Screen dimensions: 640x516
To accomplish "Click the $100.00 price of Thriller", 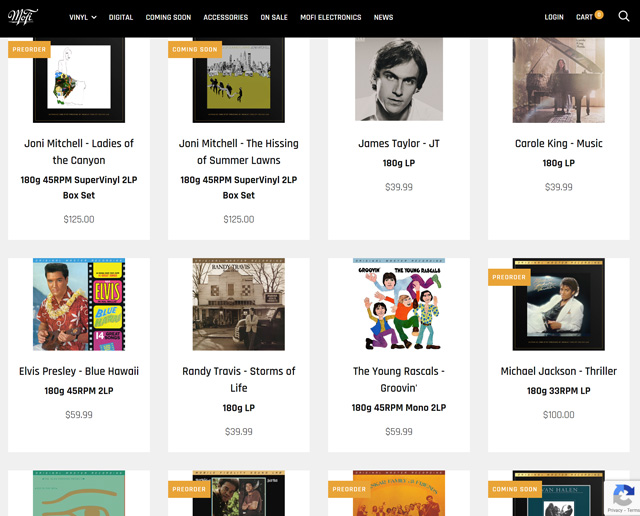I will click(x=558, y=415).
